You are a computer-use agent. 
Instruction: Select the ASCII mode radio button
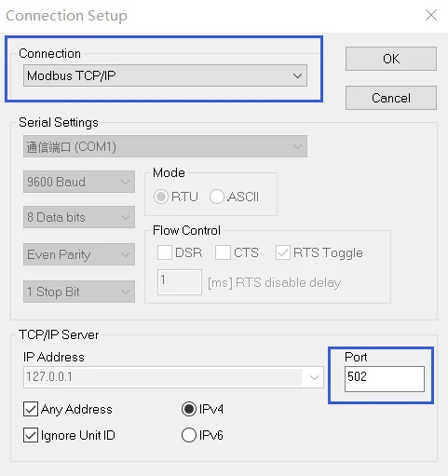click(x=217, y=197)
